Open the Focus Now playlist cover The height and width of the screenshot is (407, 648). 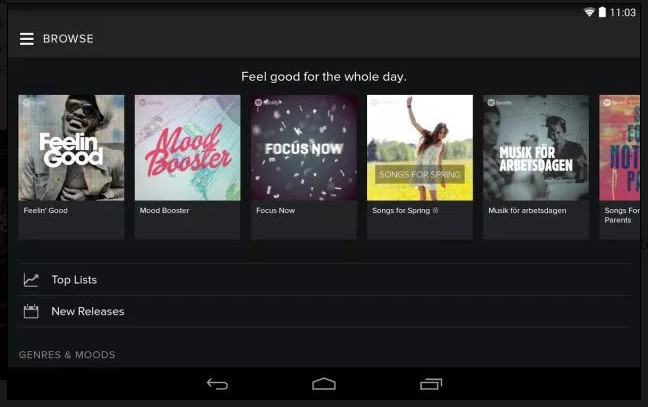click(x=304, y=148)
